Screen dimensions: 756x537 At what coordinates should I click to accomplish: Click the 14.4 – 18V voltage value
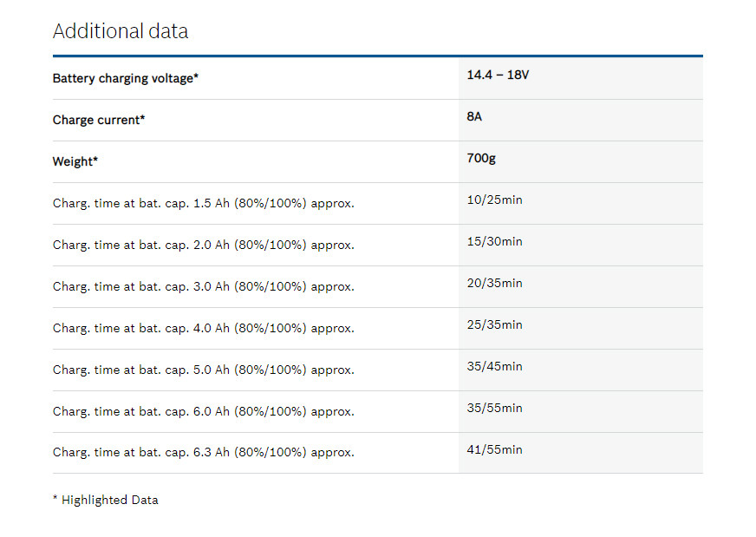[498, 75]
